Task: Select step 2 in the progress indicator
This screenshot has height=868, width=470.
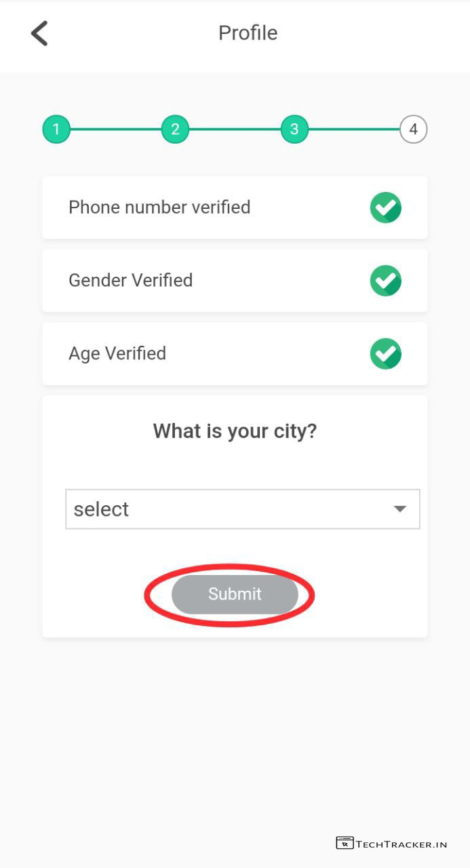Action: click(x=175, y=130)
